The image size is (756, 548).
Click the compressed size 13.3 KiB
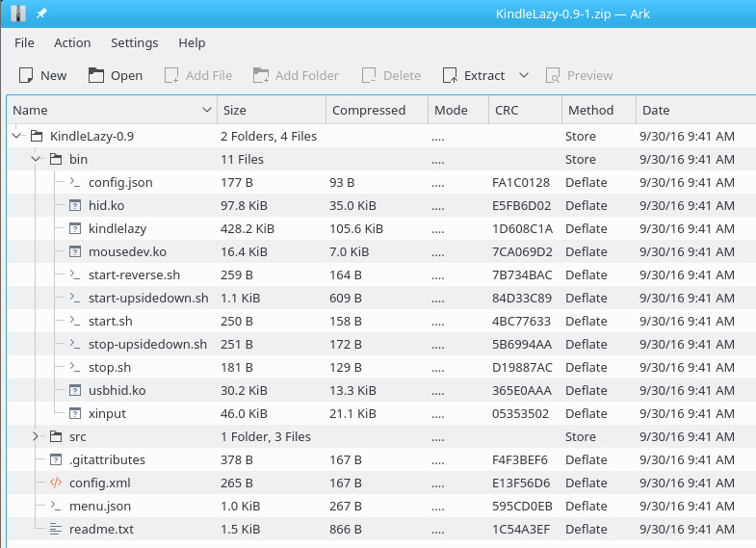point(352,390)
